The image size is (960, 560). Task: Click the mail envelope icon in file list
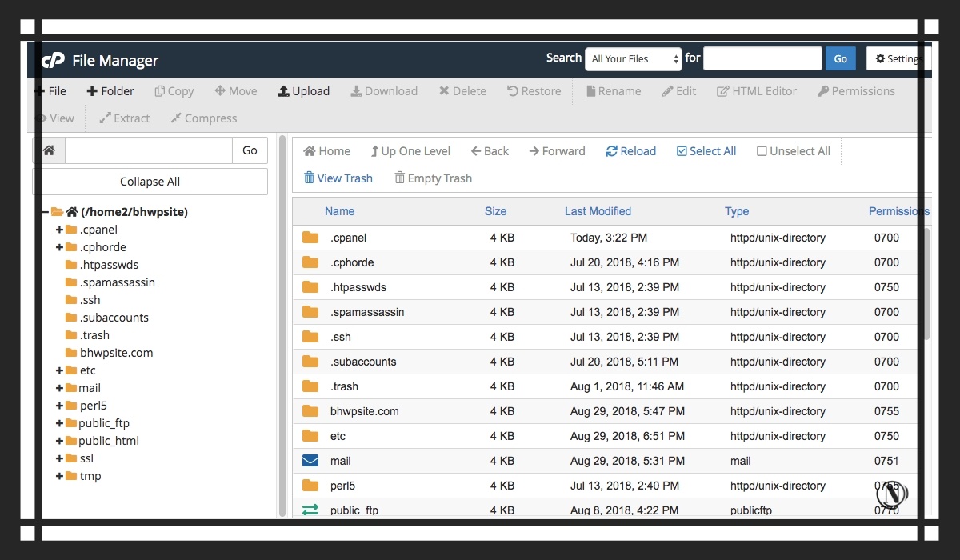tap(310, 461)
